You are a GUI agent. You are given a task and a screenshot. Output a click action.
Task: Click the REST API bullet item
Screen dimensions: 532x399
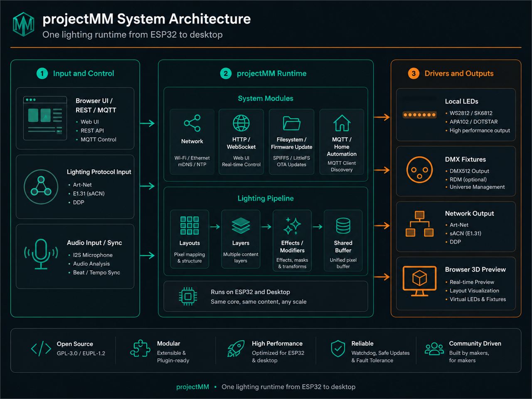pyautogui.click(x=92, y=131)
